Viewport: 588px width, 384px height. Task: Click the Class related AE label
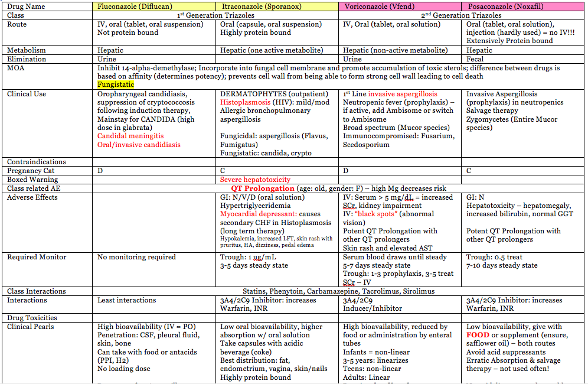coord(34,188)
